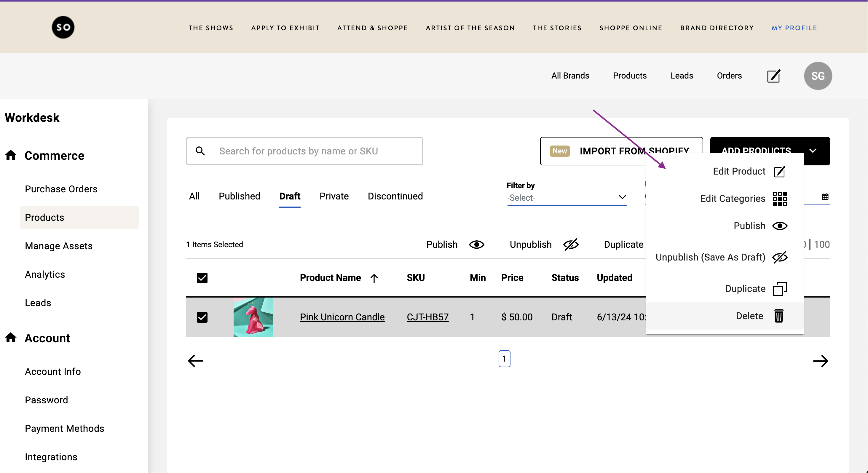The width and height of the screenshot is (868, 473).
Task: Toggle the Unpublish visibility icon in bulk actions
Action: point(570,245)
